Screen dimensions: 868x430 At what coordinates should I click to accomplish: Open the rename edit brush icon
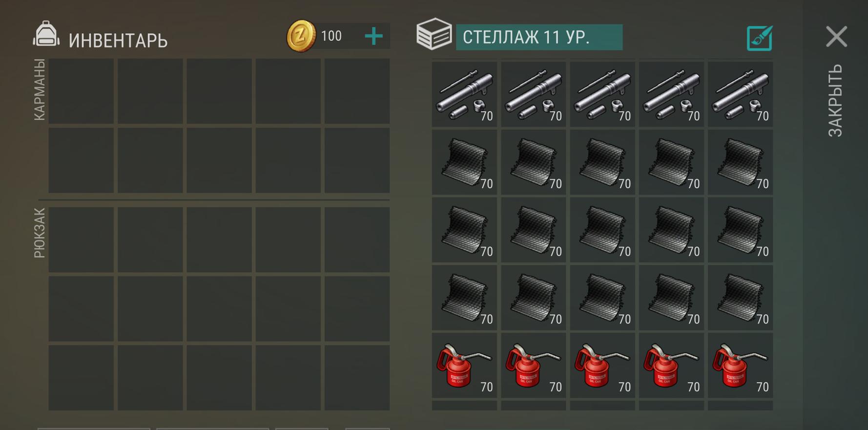(760, 38)
